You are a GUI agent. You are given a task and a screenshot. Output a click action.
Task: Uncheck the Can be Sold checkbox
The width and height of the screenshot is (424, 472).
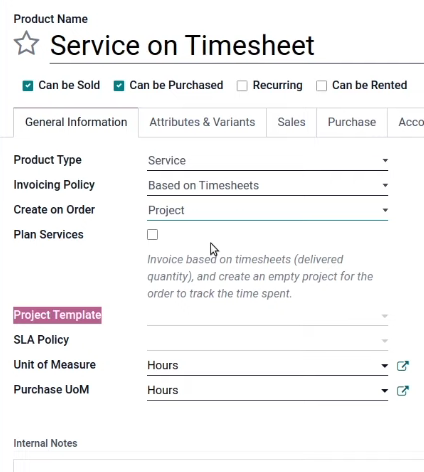click(x=28, y=86)
